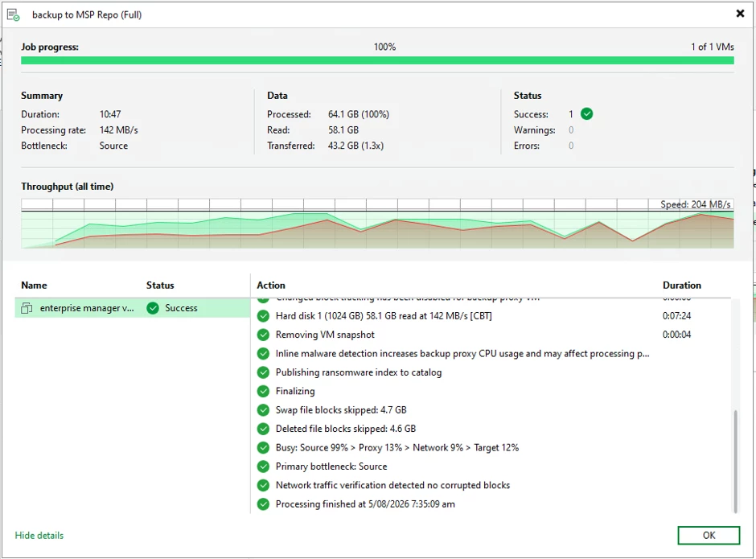
Task: Click the Speed: 204 MB/s label
Action: pos(695,204)
